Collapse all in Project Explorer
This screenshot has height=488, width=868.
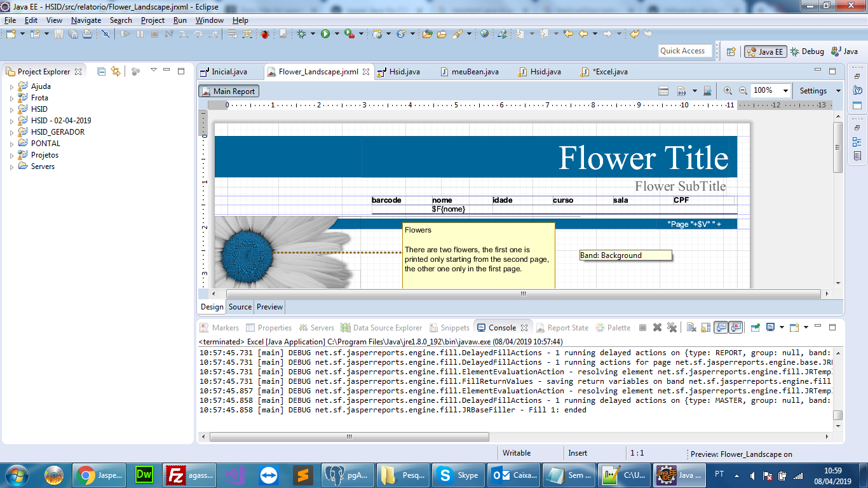102,71
